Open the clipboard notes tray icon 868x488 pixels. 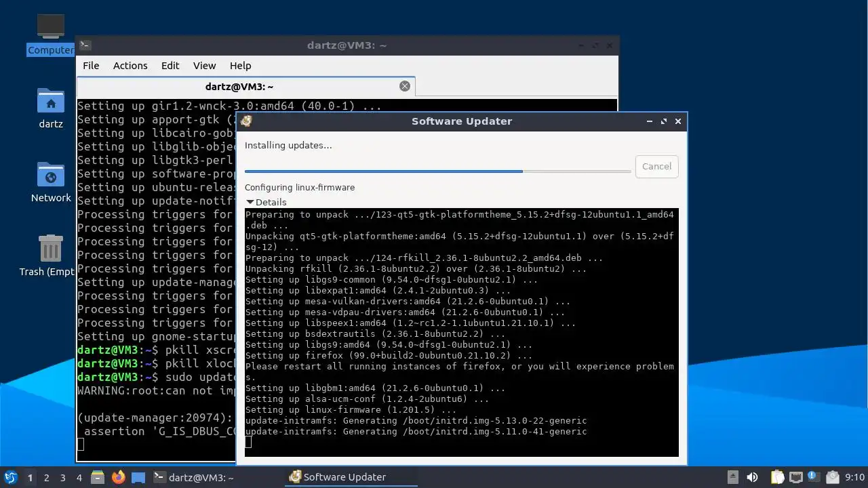778,477
